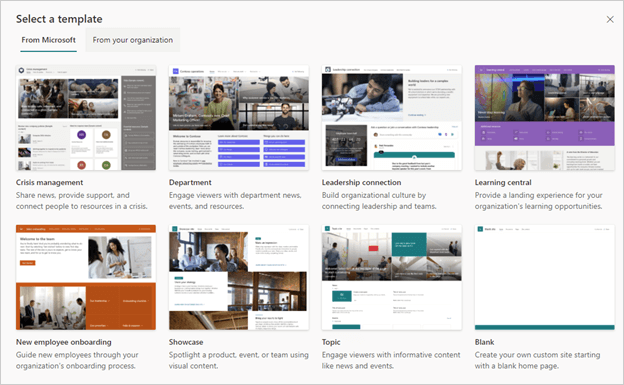Click the Crisis management title

point(49,182)
